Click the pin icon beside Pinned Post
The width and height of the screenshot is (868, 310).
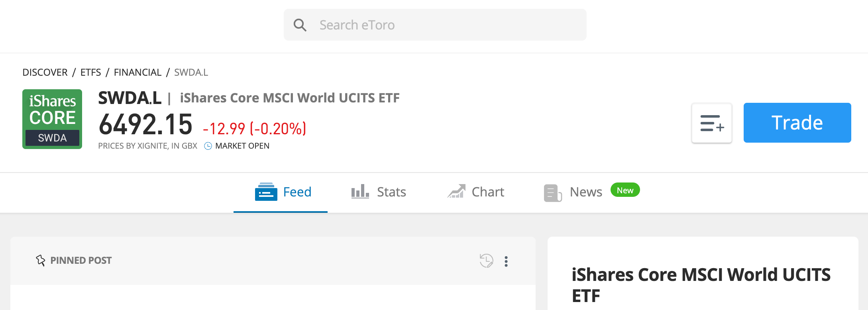pos(40,260)
